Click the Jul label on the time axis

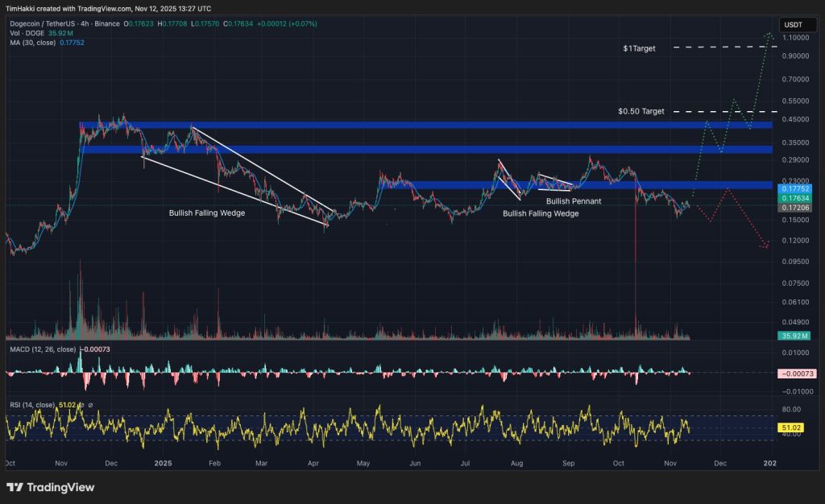[465, 464]
